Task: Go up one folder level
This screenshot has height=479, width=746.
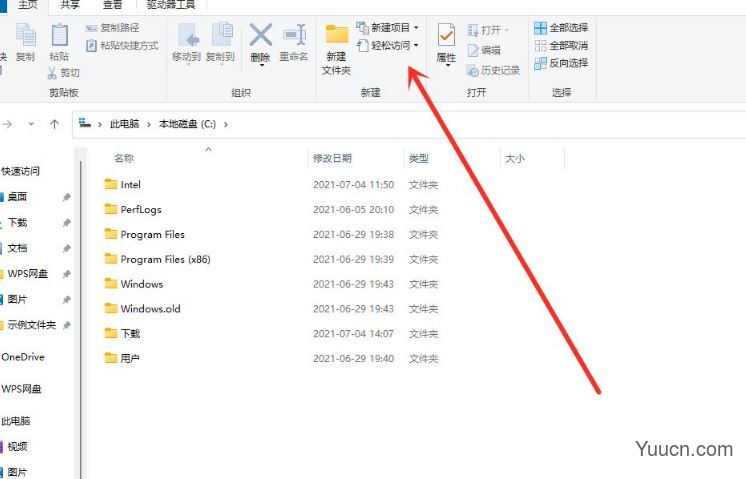Action: (x=54, y=124)
